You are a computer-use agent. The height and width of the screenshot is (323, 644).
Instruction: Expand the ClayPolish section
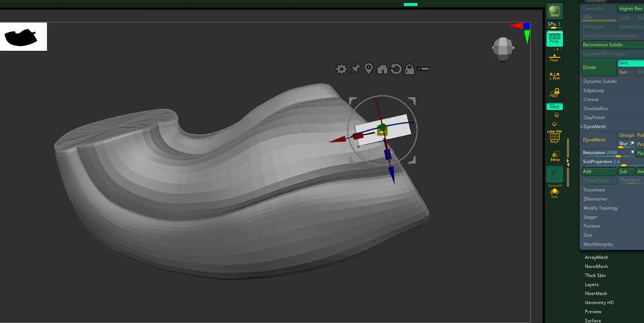tap(594, 117)
